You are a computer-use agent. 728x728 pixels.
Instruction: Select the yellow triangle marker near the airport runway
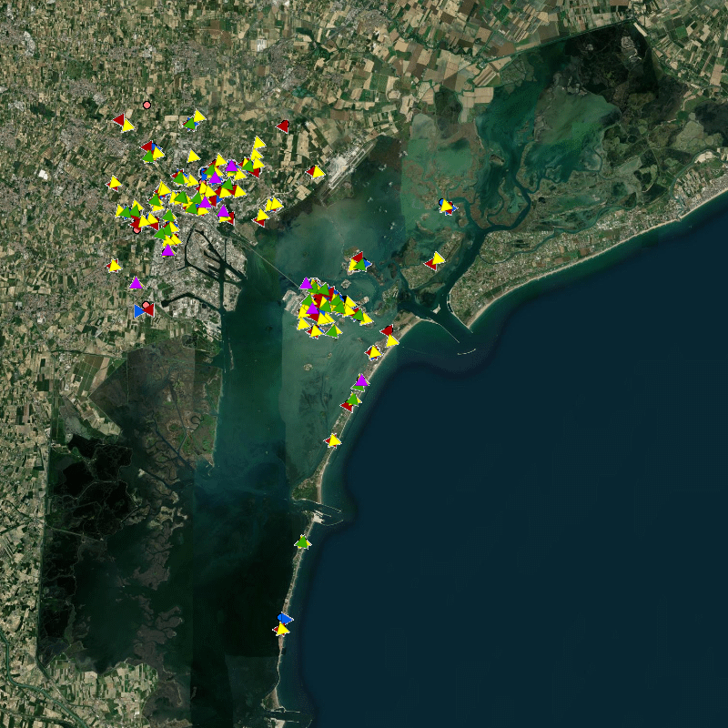(x=318, y=171)
